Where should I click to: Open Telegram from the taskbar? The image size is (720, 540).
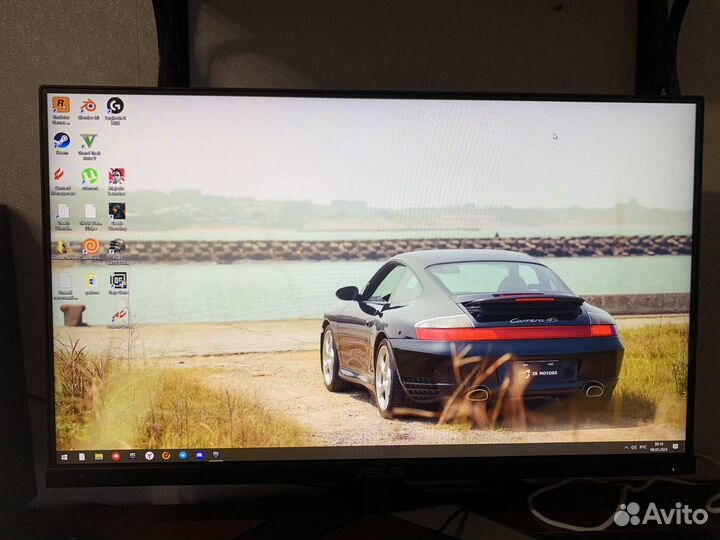tap(183, 456)
